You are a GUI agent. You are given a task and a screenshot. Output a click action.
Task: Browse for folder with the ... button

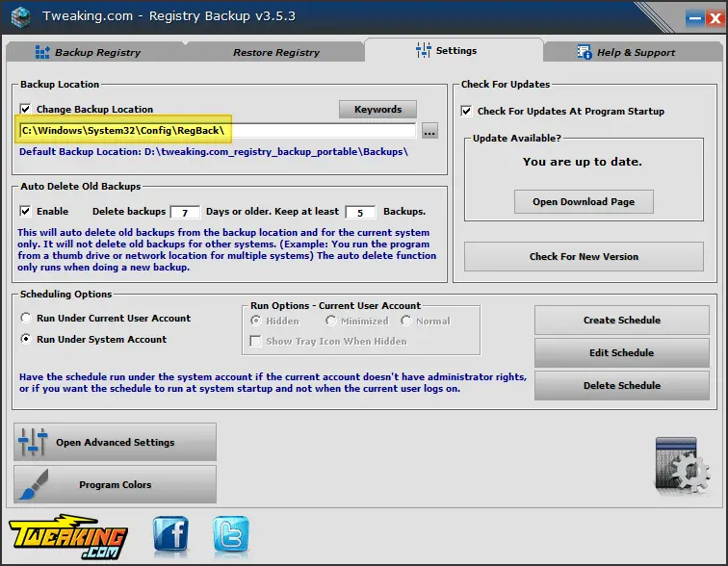429,131
